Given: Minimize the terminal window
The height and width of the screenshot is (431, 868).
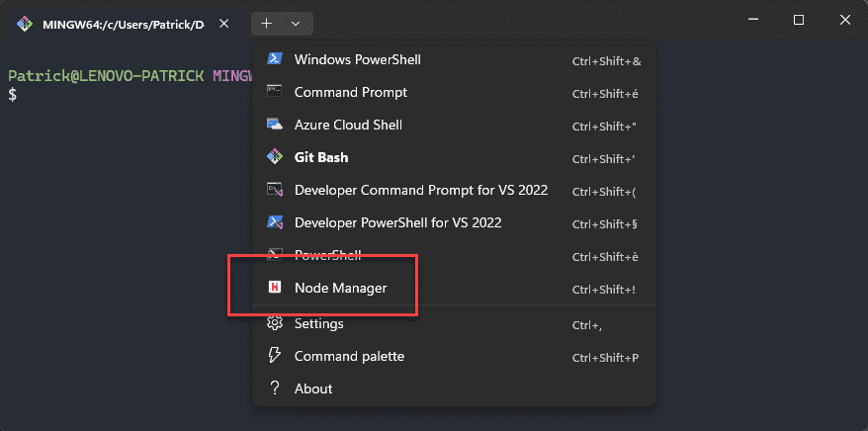Looking at the screenshot, I should (x=753, y=20).
